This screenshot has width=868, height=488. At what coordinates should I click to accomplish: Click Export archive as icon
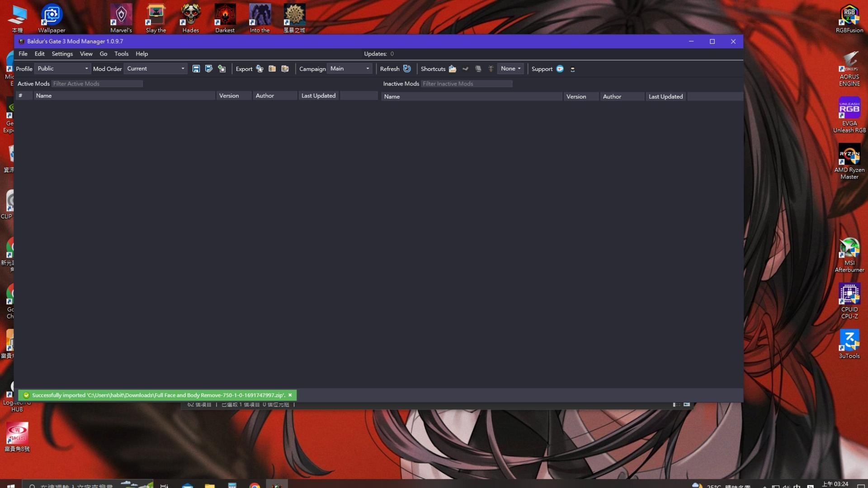point(285,69)
